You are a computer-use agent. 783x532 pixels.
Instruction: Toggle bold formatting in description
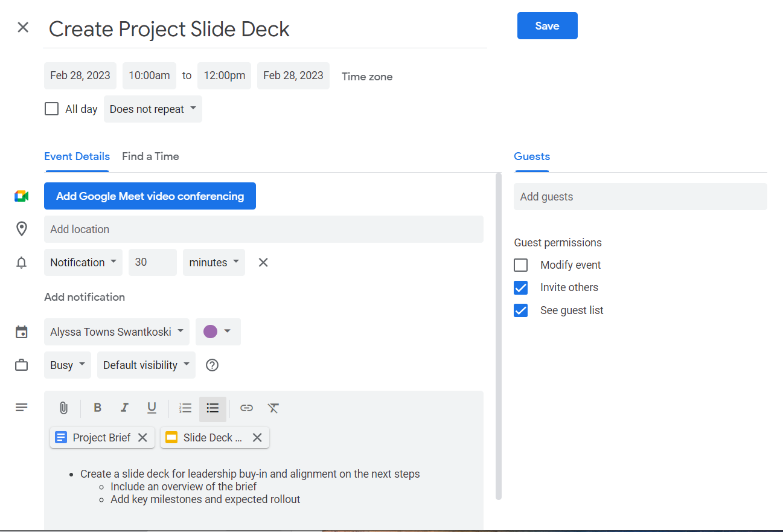click(97, 408)
